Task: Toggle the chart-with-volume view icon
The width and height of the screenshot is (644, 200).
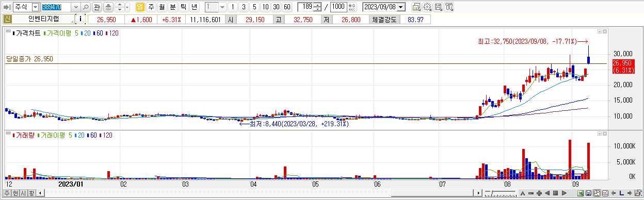Action: [597, 193]
